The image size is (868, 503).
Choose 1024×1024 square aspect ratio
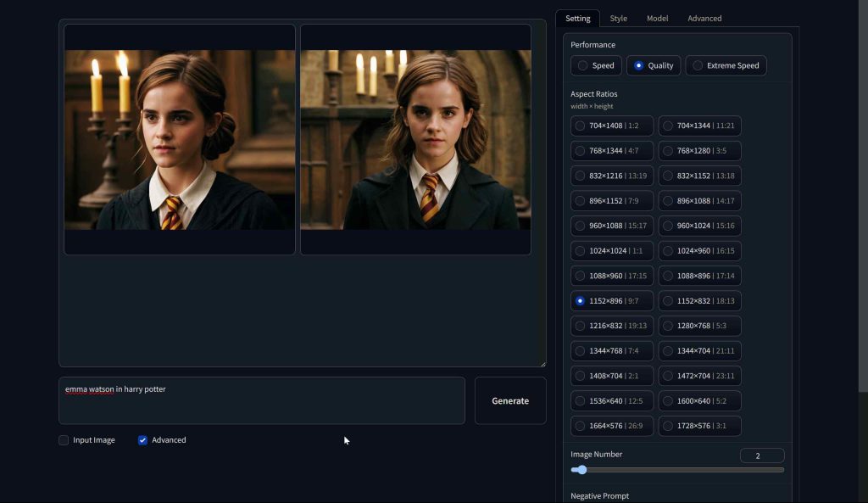[x=612, y=251]
